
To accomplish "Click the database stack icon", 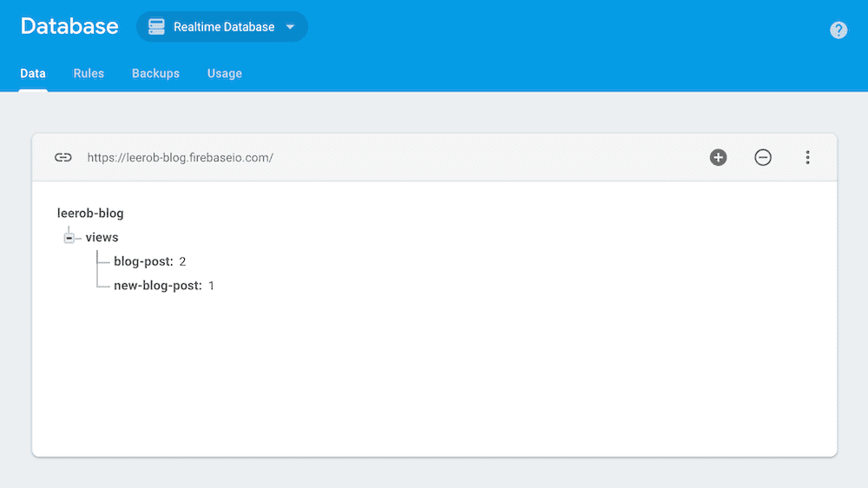I will (156, 27).
